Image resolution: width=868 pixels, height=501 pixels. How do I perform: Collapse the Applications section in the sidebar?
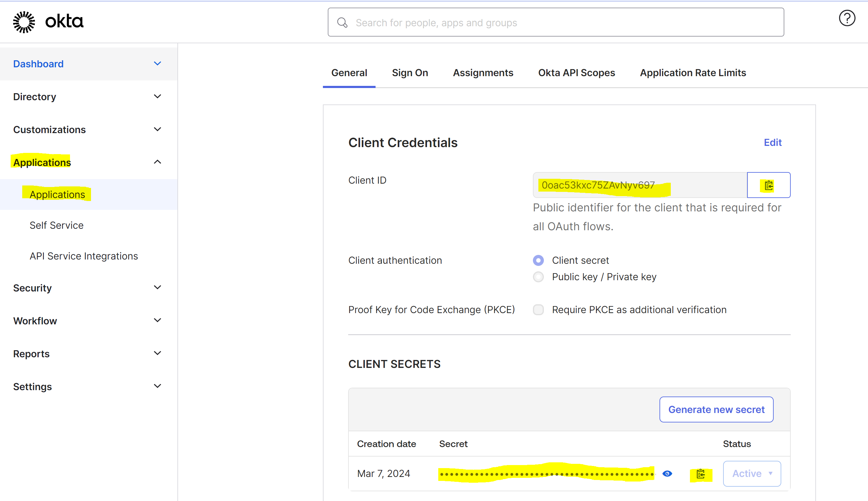pos(157,162)
